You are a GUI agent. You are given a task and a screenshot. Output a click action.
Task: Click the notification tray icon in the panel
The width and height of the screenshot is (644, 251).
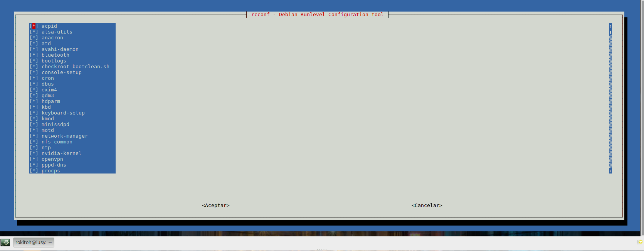pos(640,242)
